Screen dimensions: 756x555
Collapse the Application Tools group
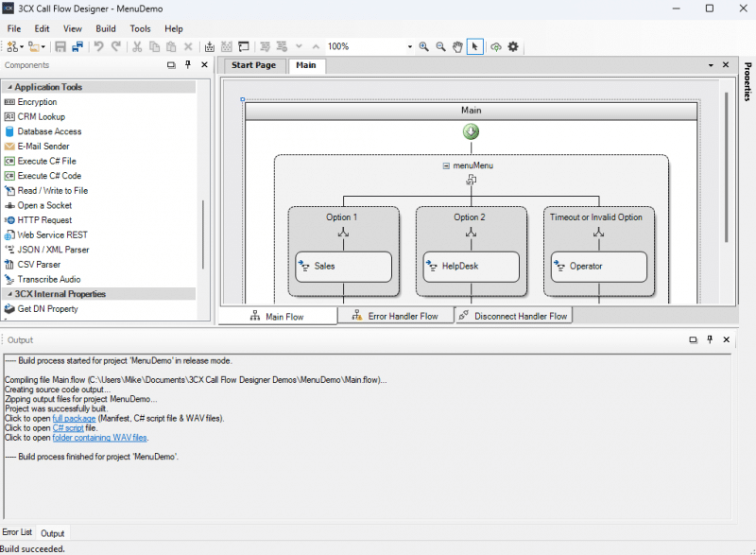pos(9,87)
